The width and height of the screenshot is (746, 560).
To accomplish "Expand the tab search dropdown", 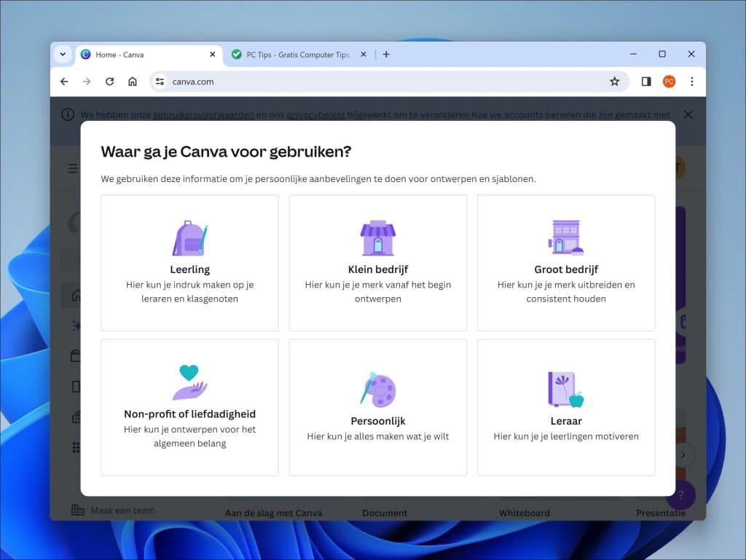I will (x=63, y=55).
